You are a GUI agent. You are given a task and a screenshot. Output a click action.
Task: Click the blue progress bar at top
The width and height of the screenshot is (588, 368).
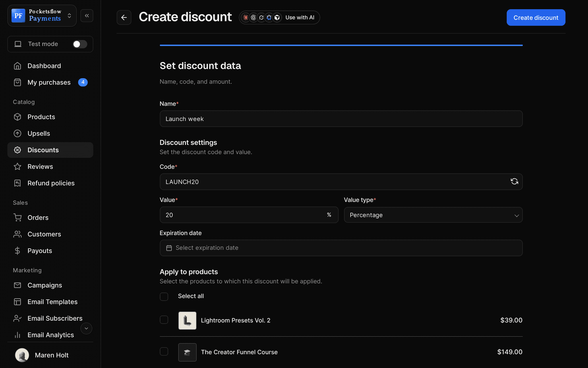341,45
